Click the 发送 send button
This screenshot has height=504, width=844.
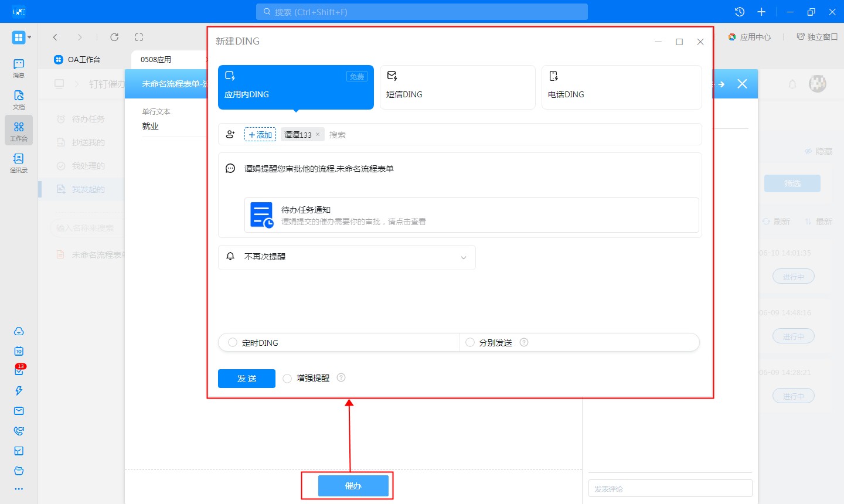[x=246, y=379]
